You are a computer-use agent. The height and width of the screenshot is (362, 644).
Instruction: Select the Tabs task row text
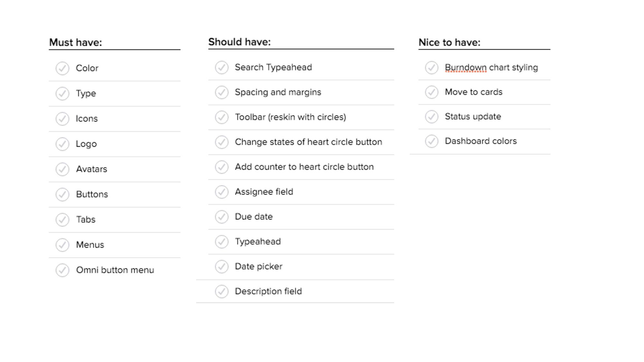(x=86, y=219)
